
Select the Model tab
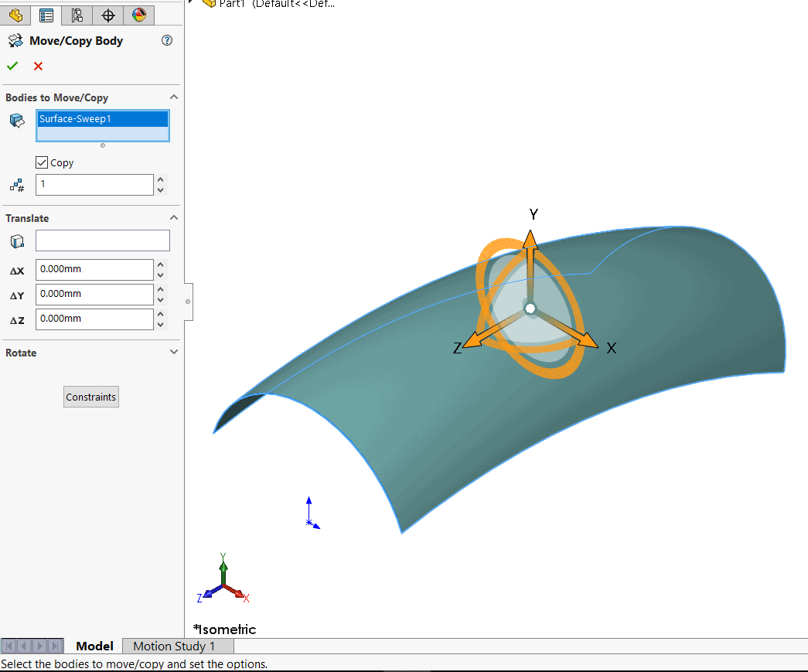[94, 646]
